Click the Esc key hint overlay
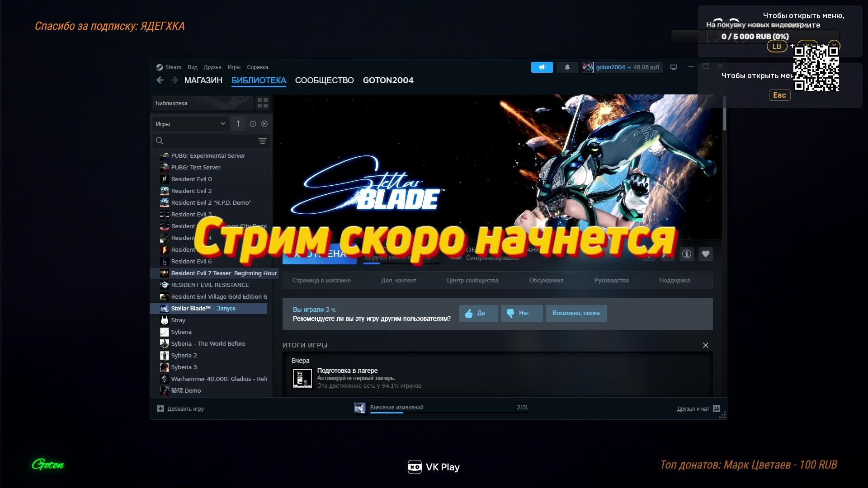 [x=779, y=95]
